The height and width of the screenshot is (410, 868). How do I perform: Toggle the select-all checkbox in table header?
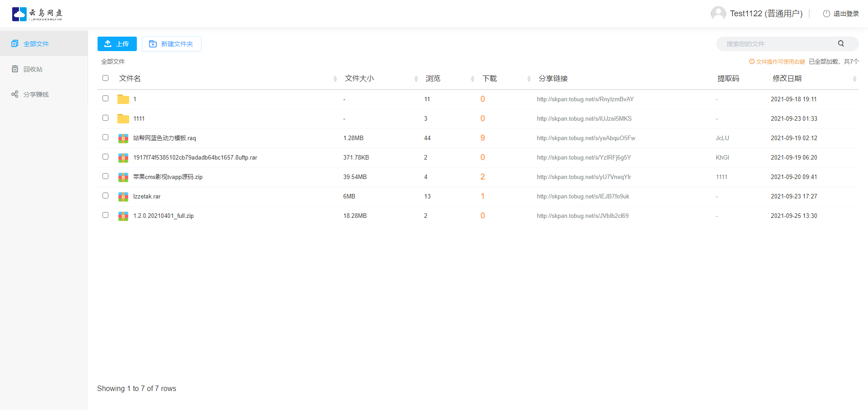click(105, 78)
